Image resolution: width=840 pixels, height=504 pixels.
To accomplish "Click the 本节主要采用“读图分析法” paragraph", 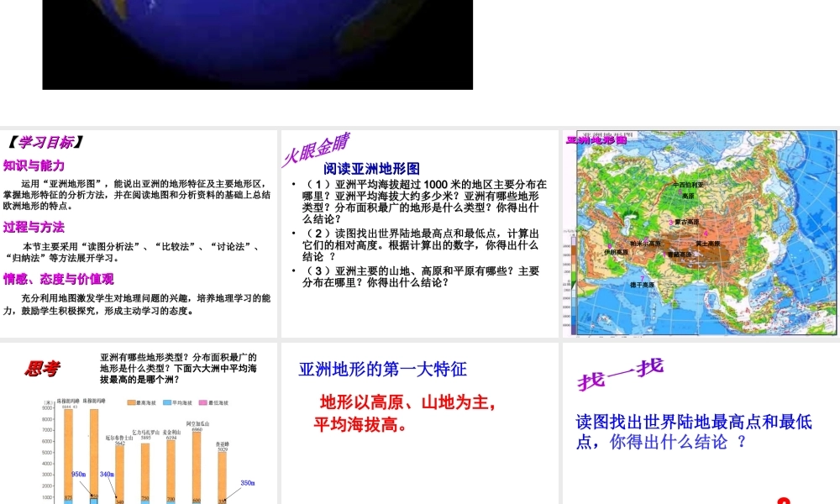I will point(134,252).
